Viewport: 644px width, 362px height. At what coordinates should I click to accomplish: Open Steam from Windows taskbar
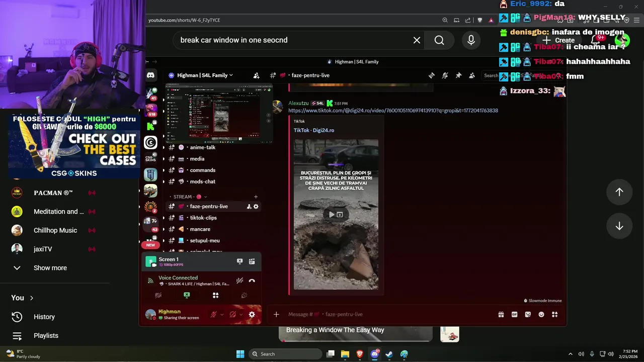389,354
